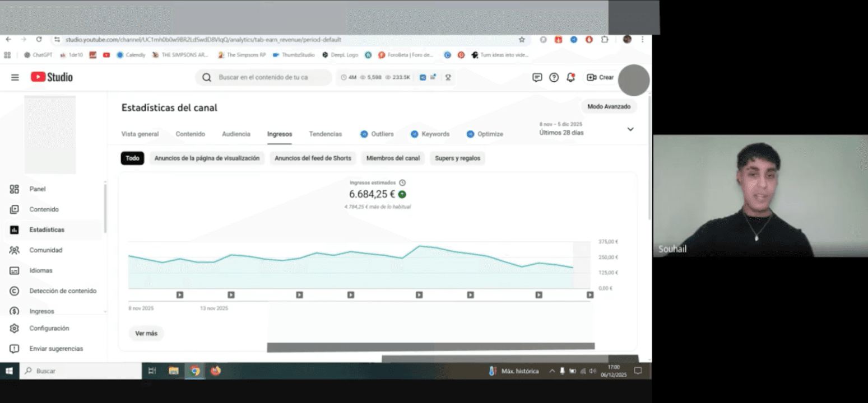
Task: Select 'Anuncios del feed de Shorts' chip
Action: (313, 158)
